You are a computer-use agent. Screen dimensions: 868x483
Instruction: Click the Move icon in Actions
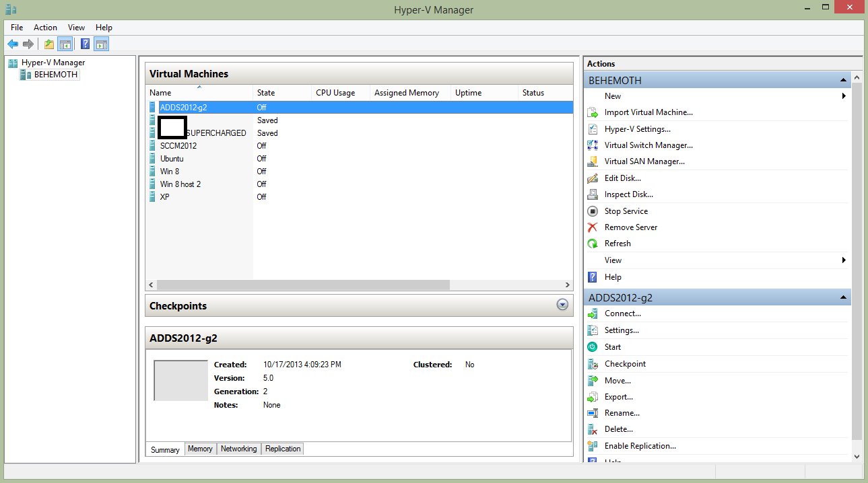pyautogui.click(x=593, y=380)
